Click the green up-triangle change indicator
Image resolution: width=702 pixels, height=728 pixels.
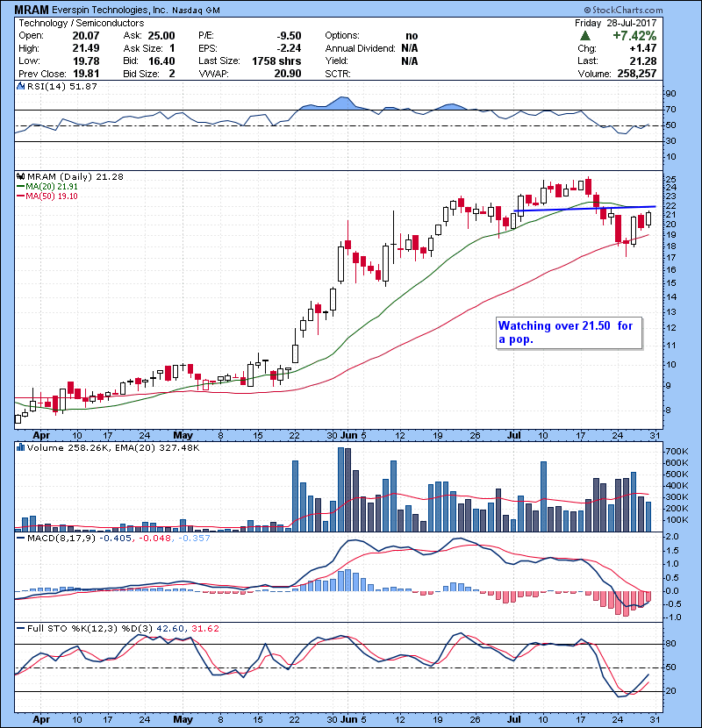[x=585, y=35]
